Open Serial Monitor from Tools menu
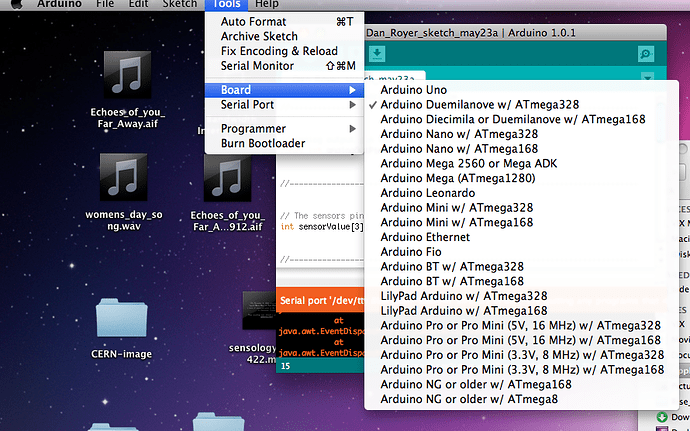The width and height of the screenshot is (690, 431). pos(284,66)
